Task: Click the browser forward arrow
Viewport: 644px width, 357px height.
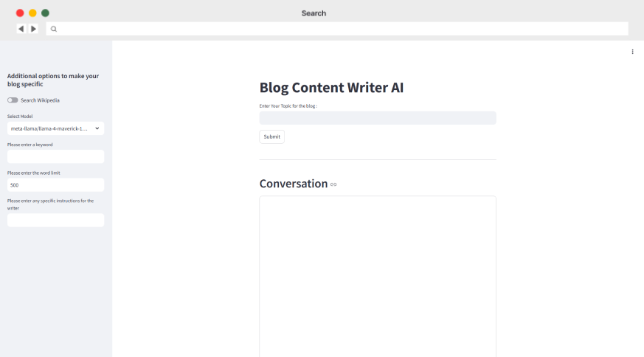Action: point(33,29)
